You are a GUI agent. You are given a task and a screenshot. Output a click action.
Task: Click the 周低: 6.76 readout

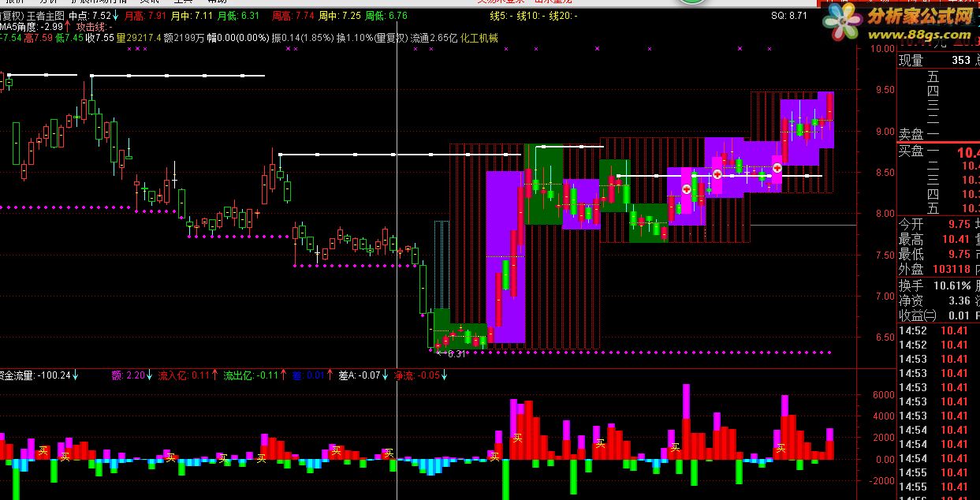(387, 15)
